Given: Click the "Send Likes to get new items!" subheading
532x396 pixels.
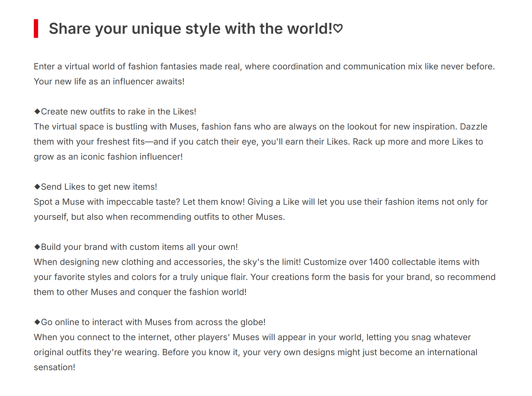Looking at the screenshot, I should click(x=99, y=187).
